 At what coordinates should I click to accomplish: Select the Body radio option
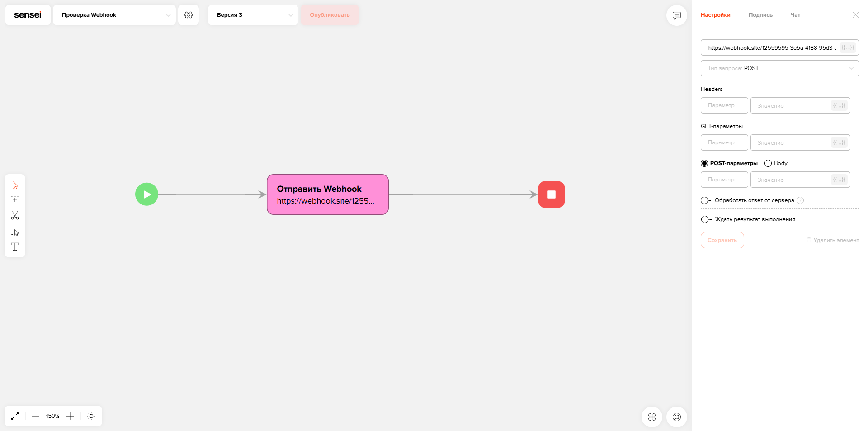pos(768,163)
